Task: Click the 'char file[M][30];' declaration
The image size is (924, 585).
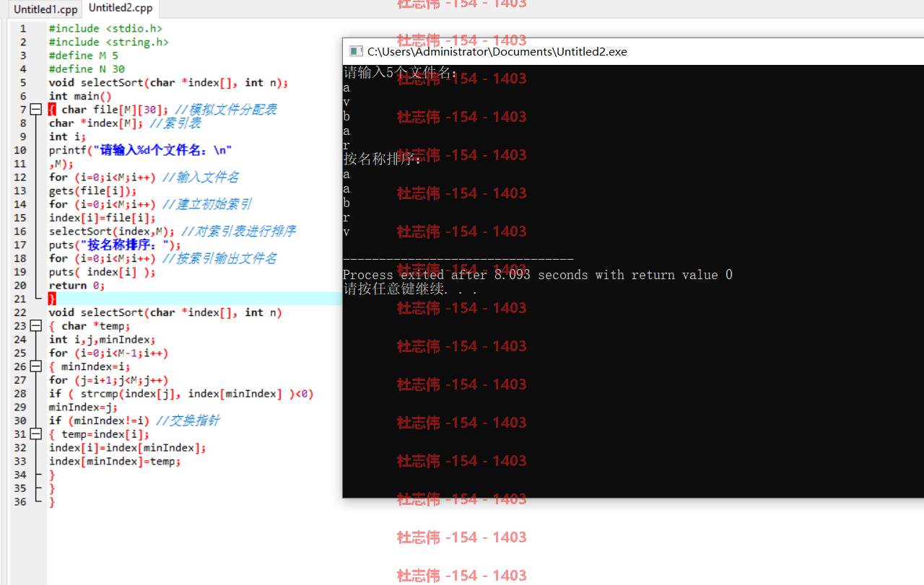Action: point(115,110)
